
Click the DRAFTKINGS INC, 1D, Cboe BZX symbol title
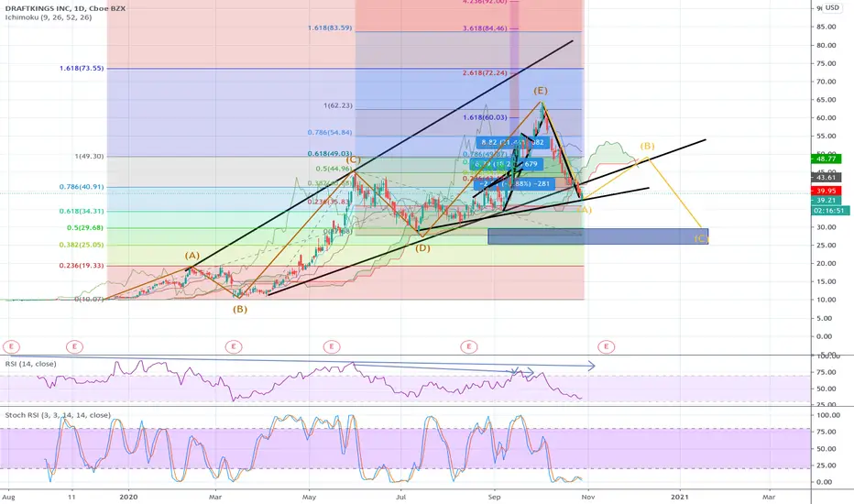[x=65, y=8]
